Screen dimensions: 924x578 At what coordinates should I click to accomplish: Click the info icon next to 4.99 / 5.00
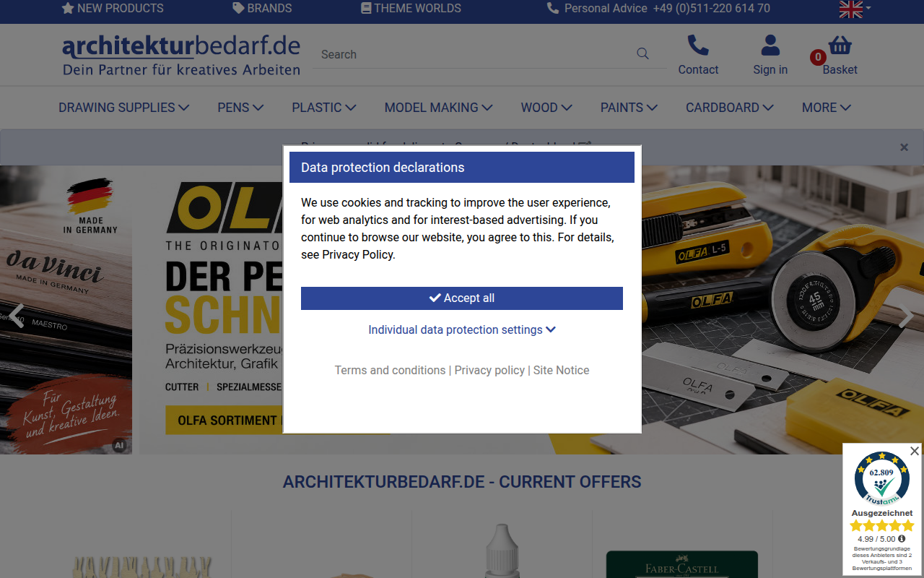(901, 539)
